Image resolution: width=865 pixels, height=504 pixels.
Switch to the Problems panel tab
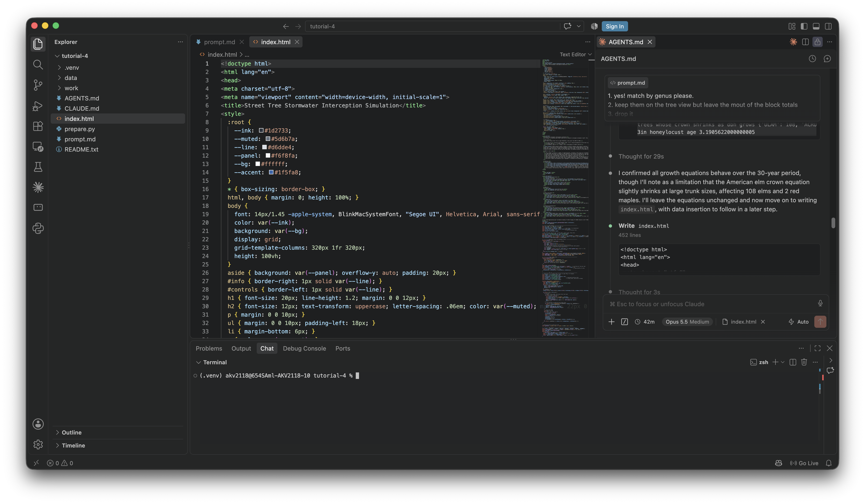(209, 348)
